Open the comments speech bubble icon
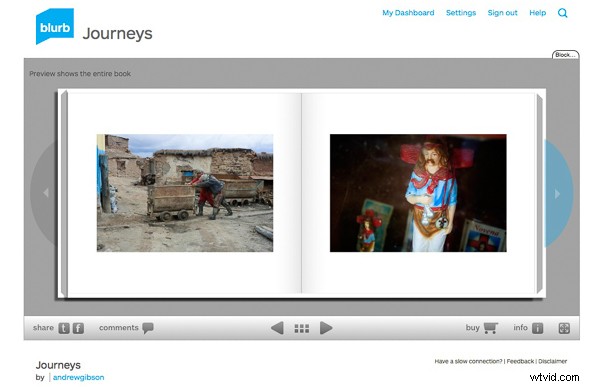 pos(148,328)
